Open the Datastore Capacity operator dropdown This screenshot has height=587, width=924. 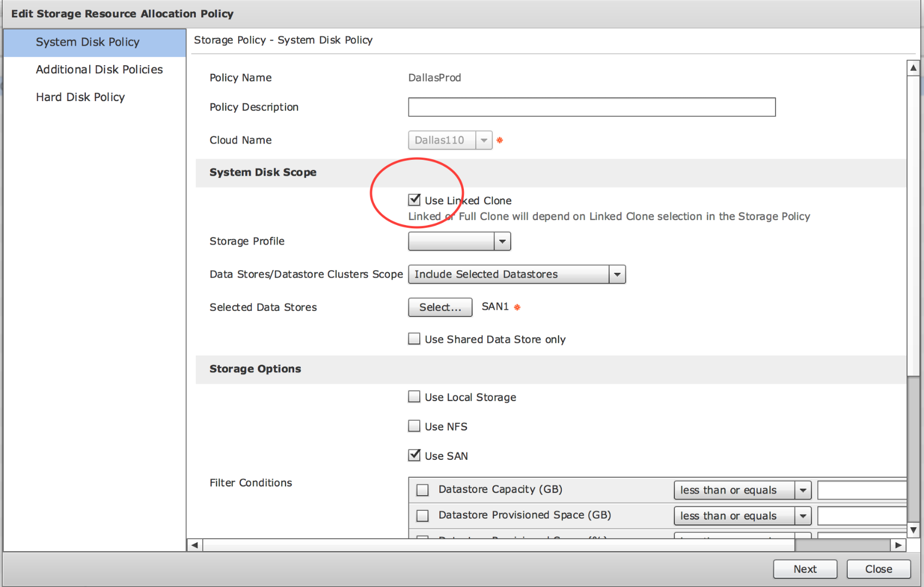click(742, 490)
